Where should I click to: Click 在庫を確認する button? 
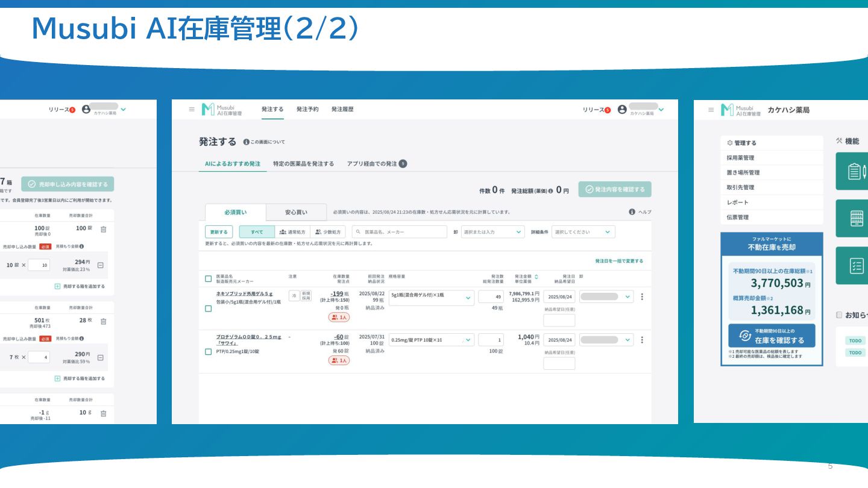[772, 336]
